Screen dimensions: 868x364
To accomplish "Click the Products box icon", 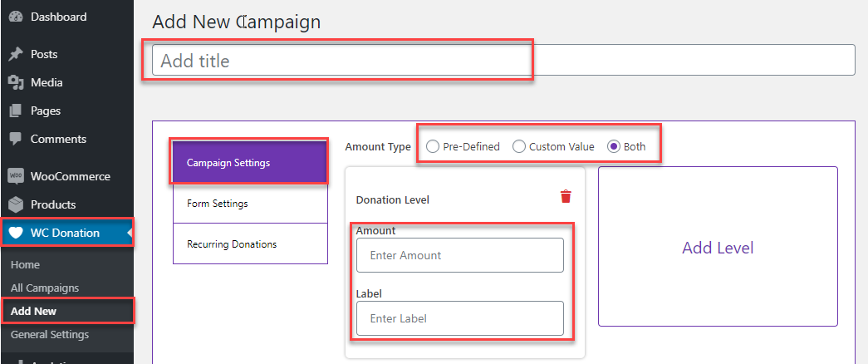I will pos(15,204).
